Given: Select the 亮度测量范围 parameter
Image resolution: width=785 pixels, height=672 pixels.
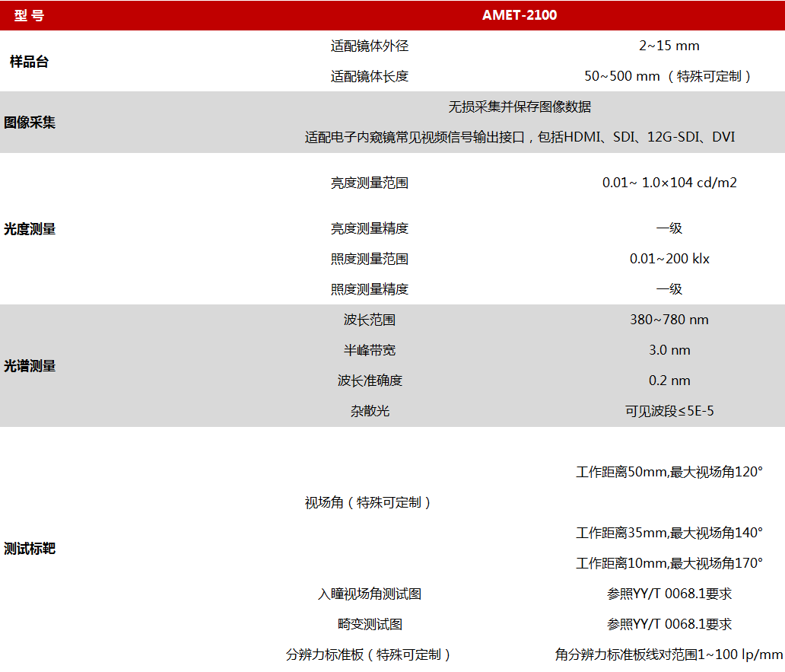Looking at the screenshot, I should click(370, 183).
